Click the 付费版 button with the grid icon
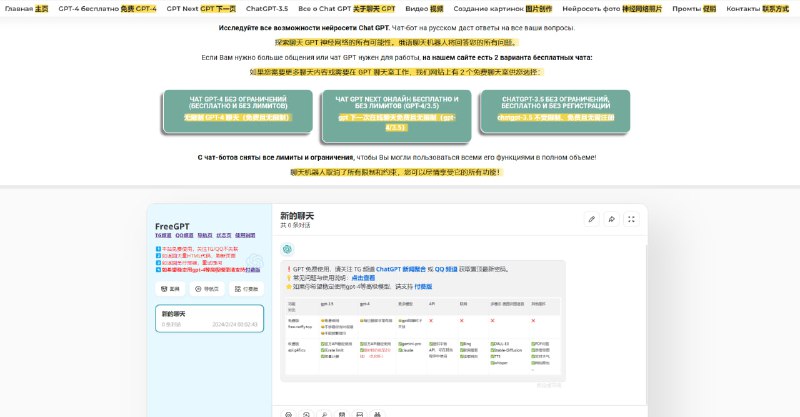 pyautogui.click(x=246, y=289)
